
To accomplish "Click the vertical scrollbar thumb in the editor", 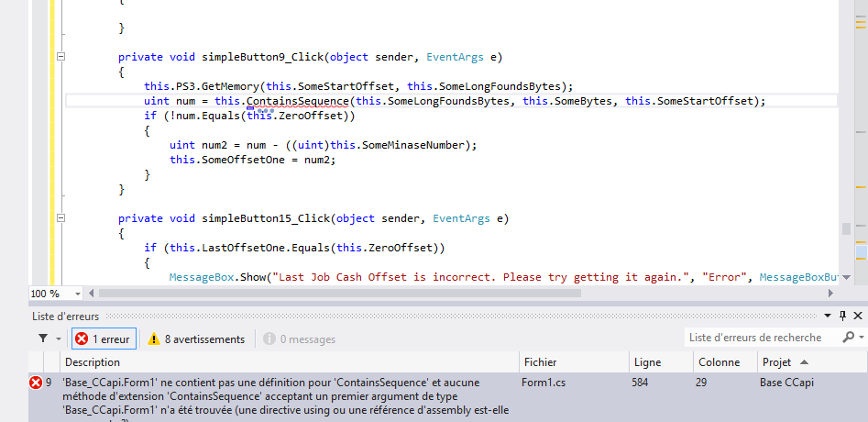I will coord(846,228).
